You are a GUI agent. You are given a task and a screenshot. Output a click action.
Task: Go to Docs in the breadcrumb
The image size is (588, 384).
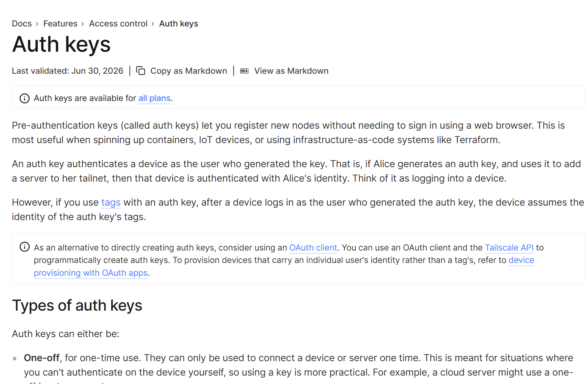coord(22,24)
